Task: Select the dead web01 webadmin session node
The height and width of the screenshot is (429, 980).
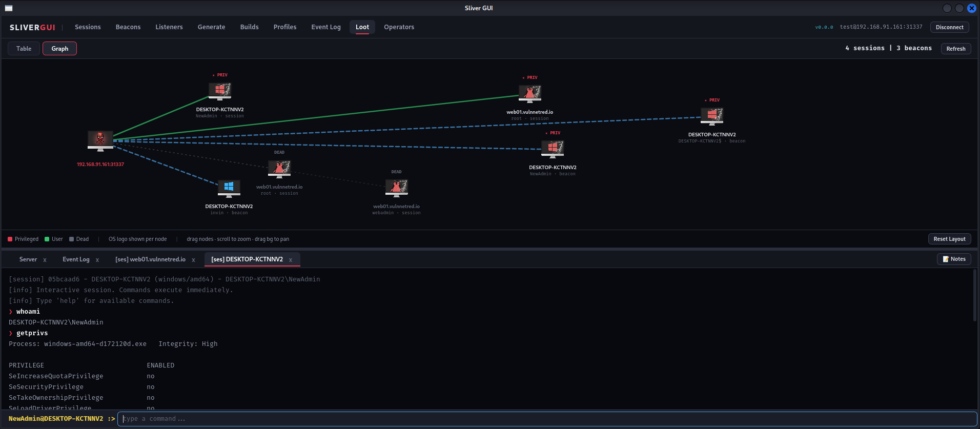Action: pyautogui.click(x=397, y=188)
